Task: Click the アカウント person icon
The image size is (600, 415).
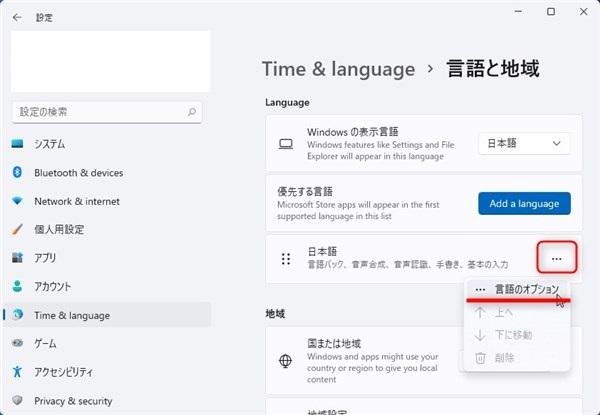Action: coord(17,286)
